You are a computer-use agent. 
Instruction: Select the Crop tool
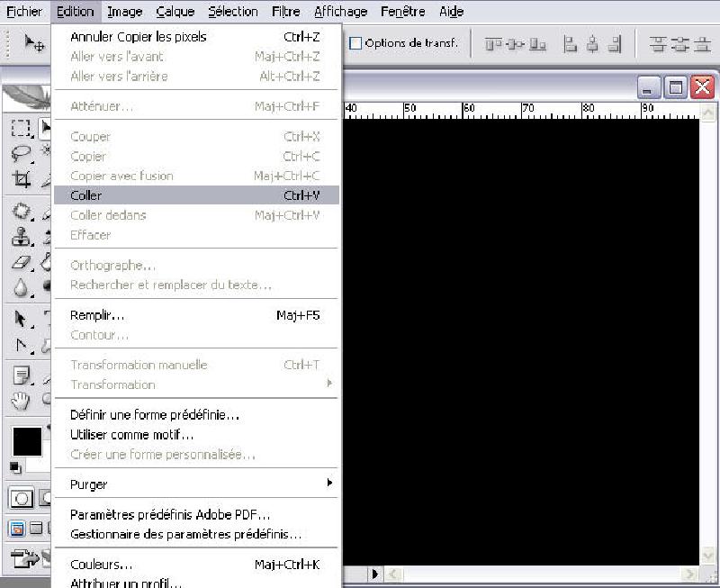[x=21, y=178]
